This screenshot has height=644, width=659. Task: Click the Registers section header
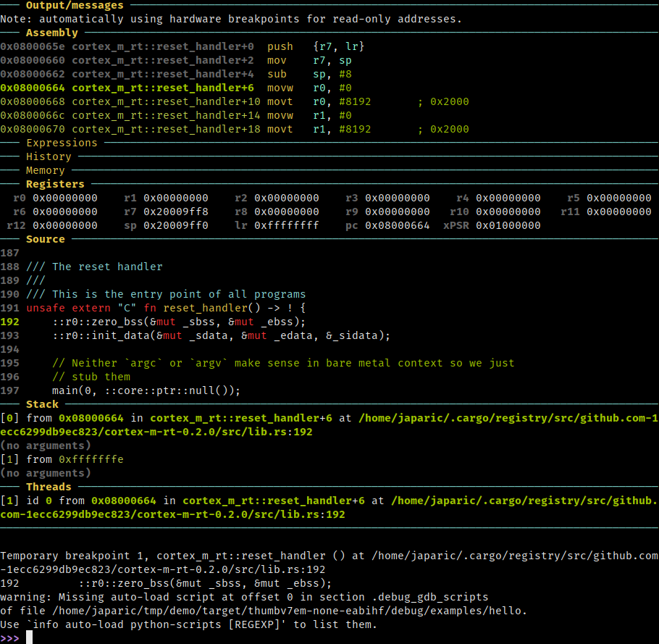(x=55, y=184)
